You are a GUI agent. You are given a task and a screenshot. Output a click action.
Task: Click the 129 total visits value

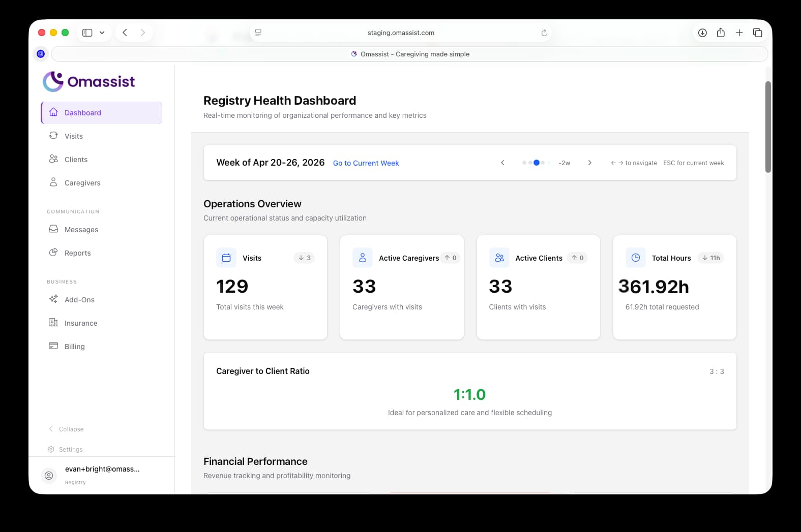pos(232,287)
